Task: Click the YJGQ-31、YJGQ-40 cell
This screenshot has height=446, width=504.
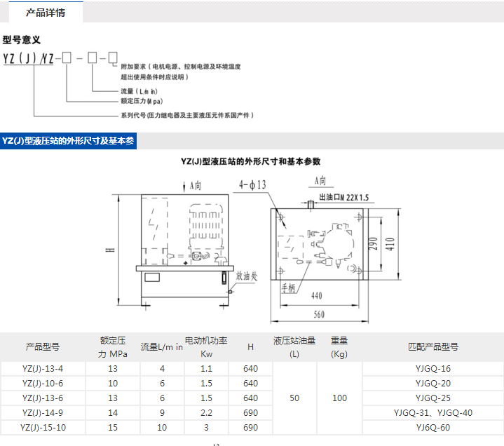Action: [433, 412]
